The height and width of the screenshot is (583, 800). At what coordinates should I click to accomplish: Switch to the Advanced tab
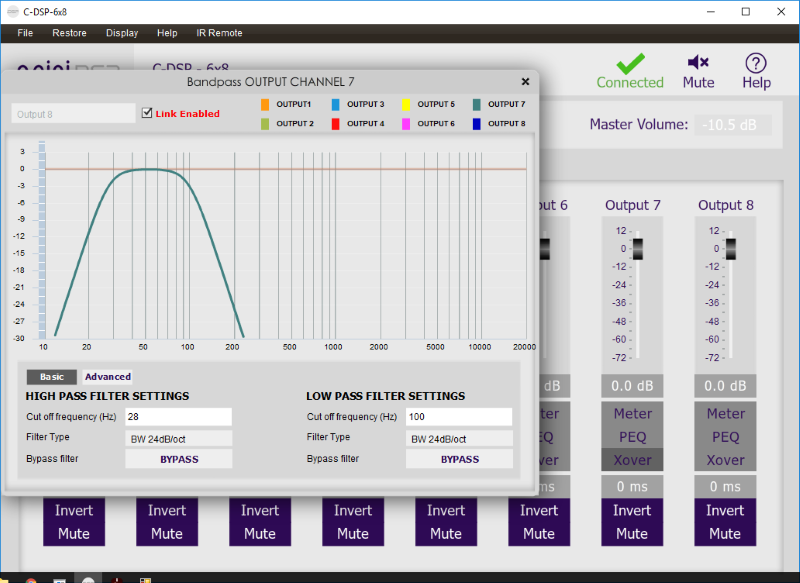click(108, 377)
